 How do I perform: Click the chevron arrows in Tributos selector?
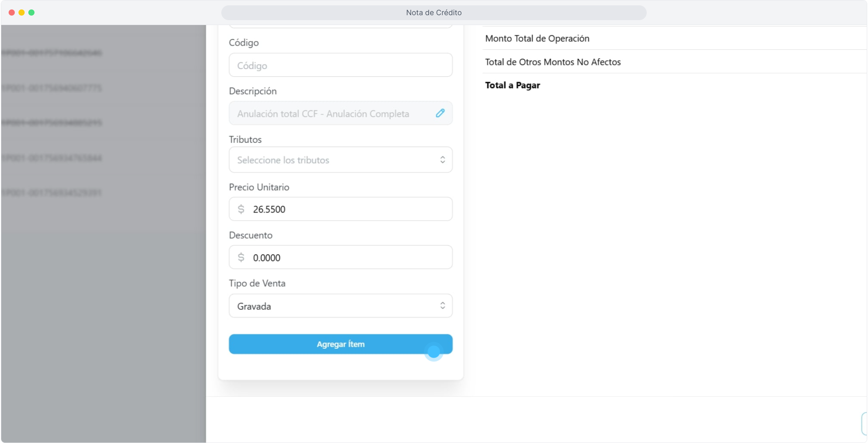click(443, 160)
